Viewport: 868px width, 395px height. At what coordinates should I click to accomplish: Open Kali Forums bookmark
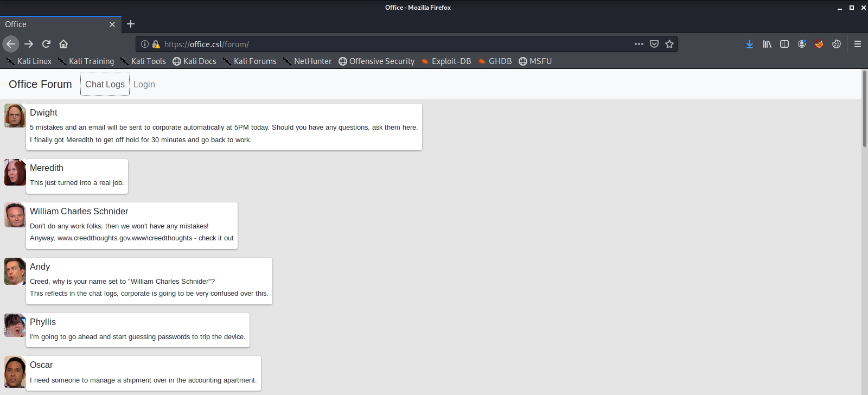(250, 61)
